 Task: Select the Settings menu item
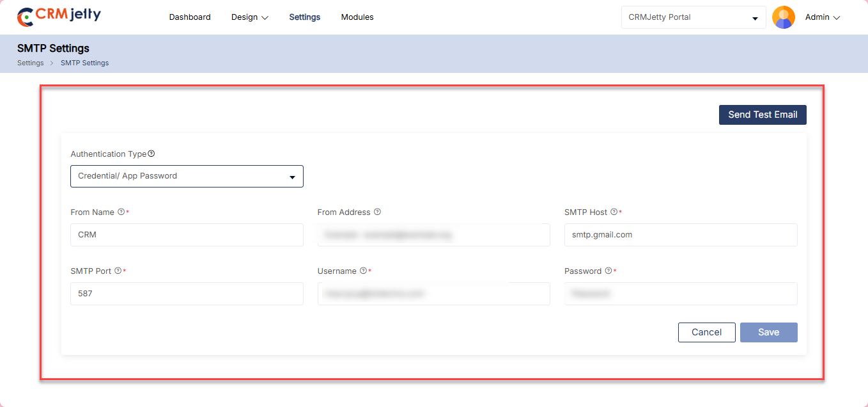coord(304,17)
